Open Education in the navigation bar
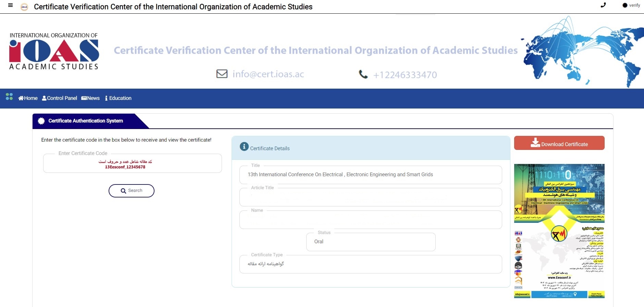 (x=118, y=98)
